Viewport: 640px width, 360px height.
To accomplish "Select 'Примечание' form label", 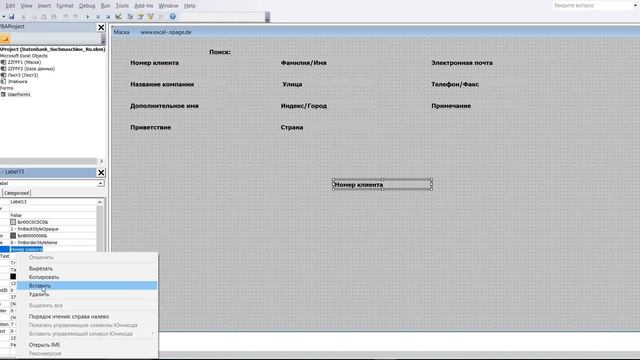I will 451,106.
